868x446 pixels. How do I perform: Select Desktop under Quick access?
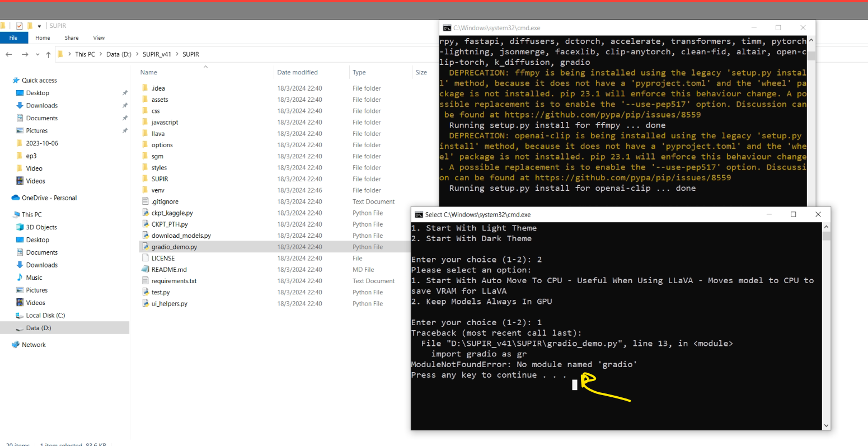37,93
